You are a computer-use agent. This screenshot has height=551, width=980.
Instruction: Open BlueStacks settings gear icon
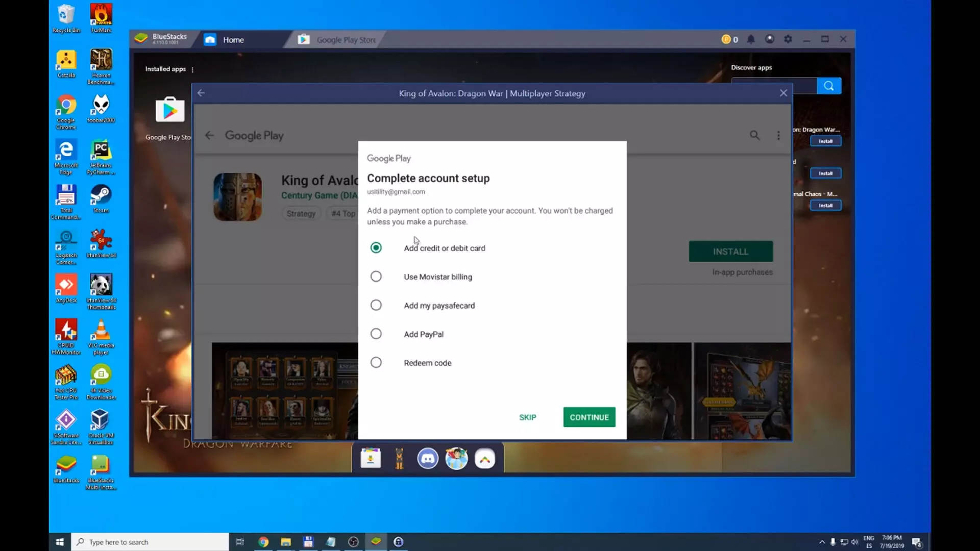788,39
